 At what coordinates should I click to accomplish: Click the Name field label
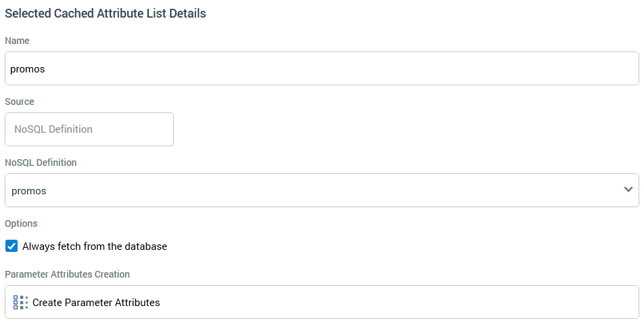[17, 41]
